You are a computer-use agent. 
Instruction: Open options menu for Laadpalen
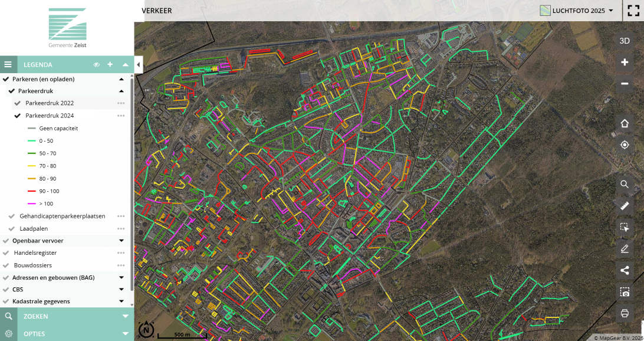pyautogui.click(x=121, y=228)
